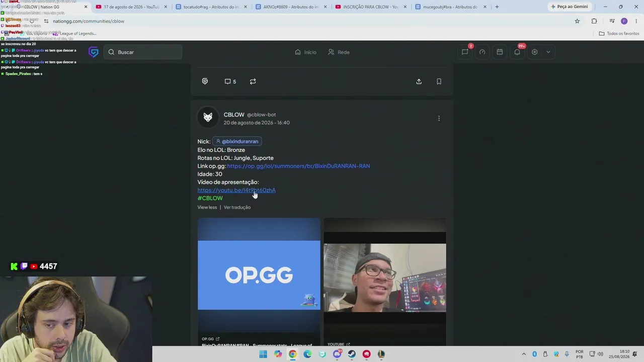Image resolution: width=644 pixels, height=362 pixels.
Task: Open the CBLOW post three-dot menu
Action: pos(439,118)
